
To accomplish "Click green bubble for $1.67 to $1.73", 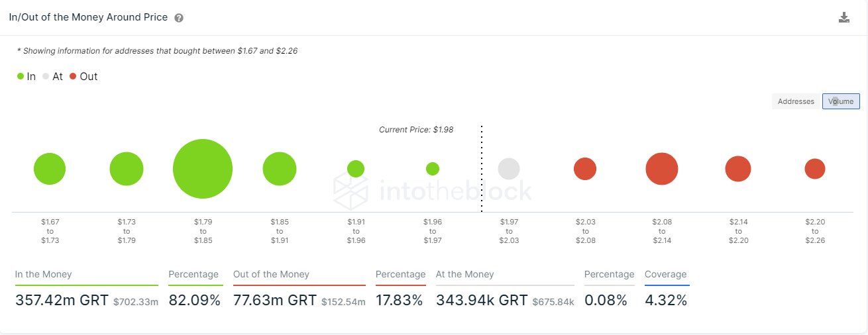I will 50,169.
